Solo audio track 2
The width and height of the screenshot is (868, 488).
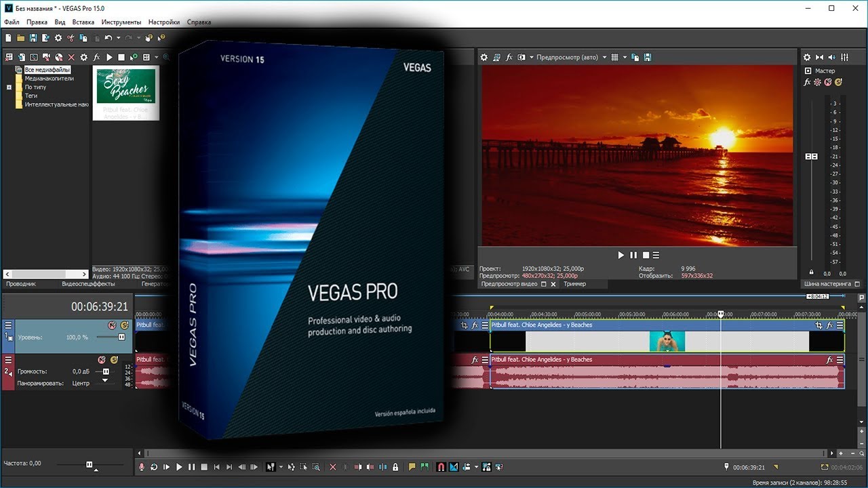[x=113, y=360]
